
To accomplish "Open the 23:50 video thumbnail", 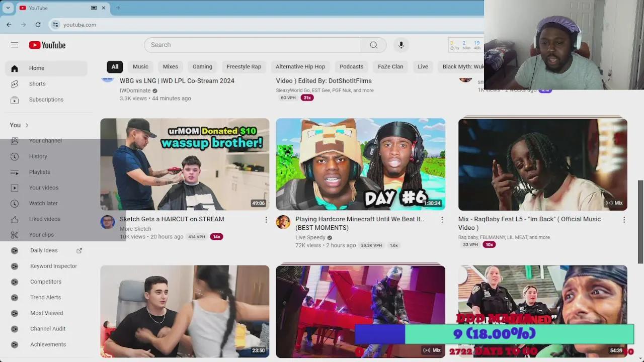I will tap(185, 311).
